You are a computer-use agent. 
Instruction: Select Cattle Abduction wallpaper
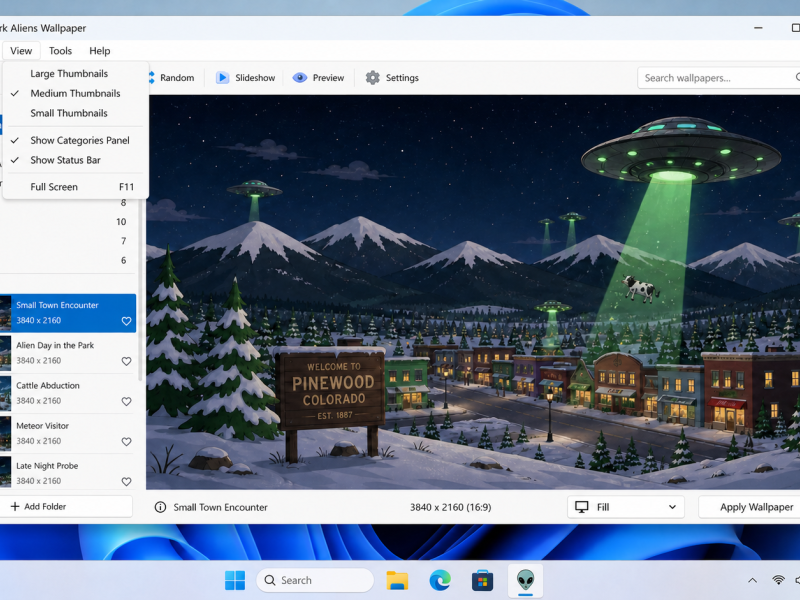pyautogui.click(x=68, y=393)
